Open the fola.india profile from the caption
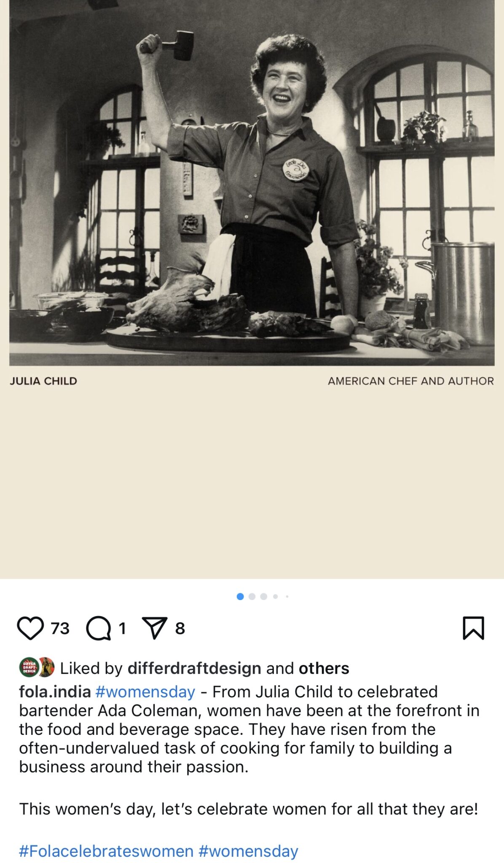Screen dimensions: 504x863 tap(55, 691)
